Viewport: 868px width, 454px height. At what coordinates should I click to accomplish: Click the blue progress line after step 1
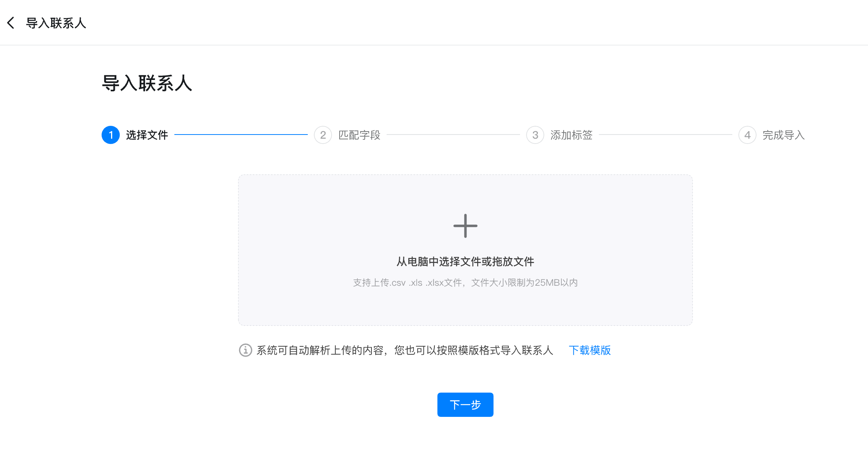tap(241, 135)
